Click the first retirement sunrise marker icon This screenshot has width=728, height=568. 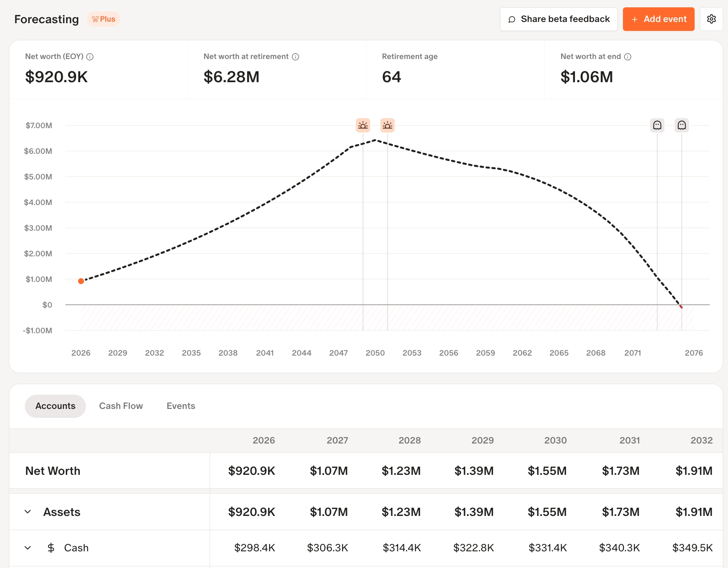363,125
